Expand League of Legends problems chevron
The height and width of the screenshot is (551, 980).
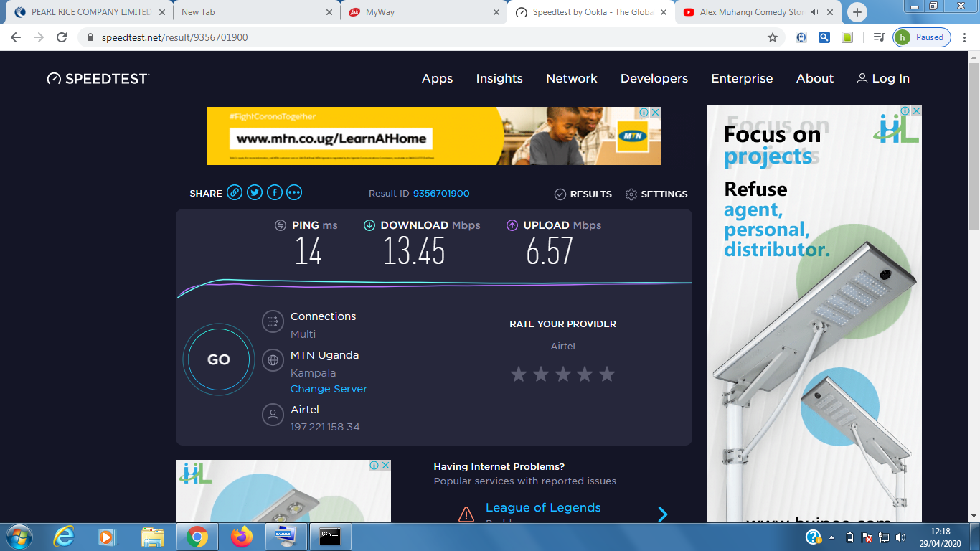click(663, 514)
